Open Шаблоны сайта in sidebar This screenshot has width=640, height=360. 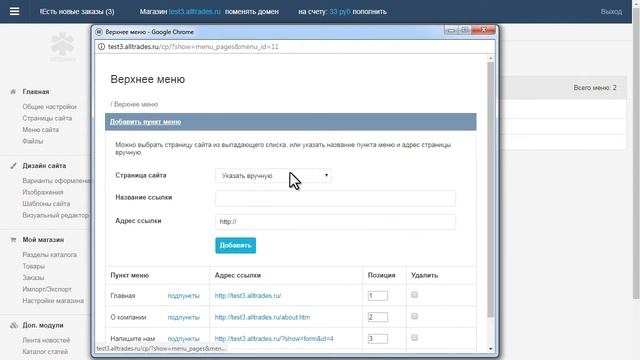pyautogui.click(x=46, y=203)
